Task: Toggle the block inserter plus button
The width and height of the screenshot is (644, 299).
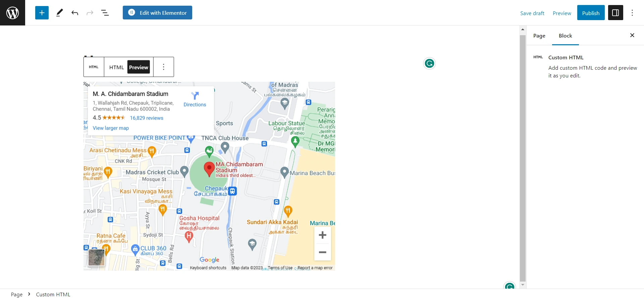Action: click(42, 13)
